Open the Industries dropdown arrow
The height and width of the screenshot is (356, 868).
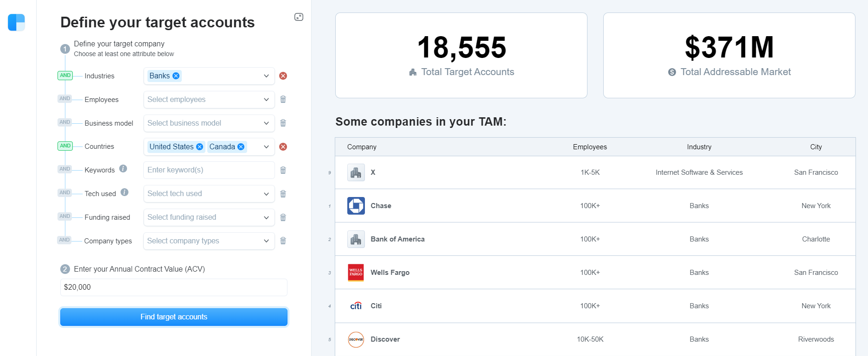[x=267, y=76]
